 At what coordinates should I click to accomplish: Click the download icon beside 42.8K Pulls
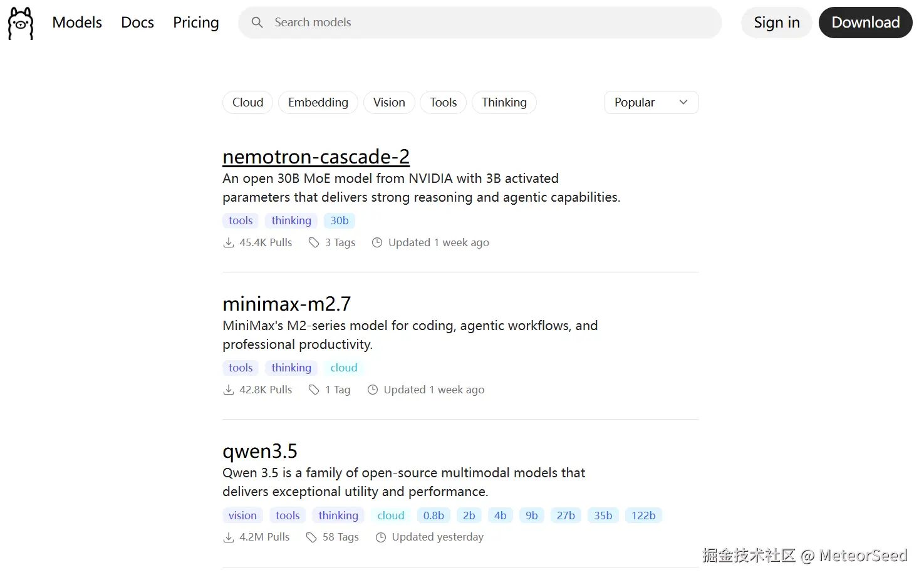click(x=229, y=390)
